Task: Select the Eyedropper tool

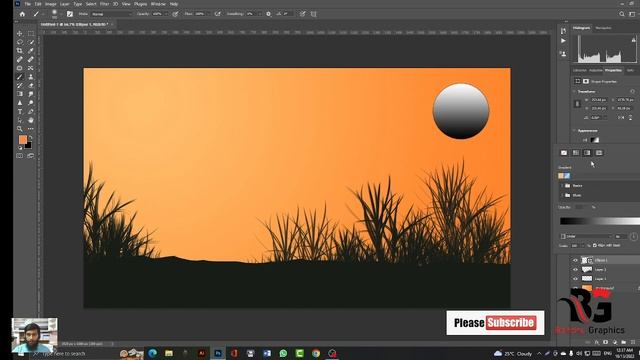Action: (31, 51)
